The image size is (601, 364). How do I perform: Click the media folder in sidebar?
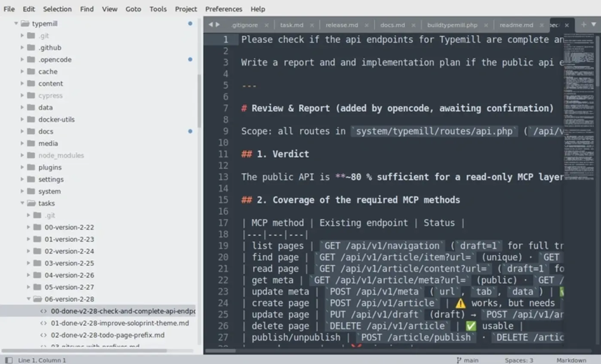click(48, 143)
